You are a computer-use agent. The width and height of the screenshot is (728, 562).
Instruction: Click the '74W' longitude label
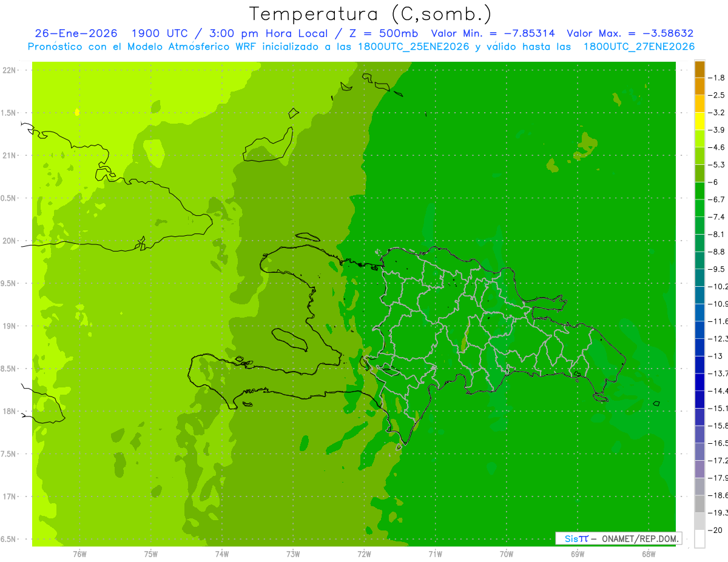pos(222,554)
